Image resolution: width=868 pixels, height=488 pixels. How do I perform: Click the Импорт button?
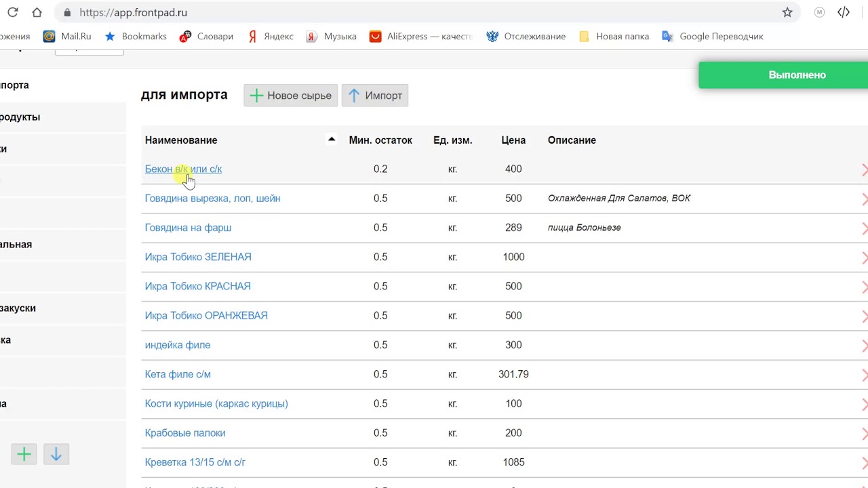375,96
